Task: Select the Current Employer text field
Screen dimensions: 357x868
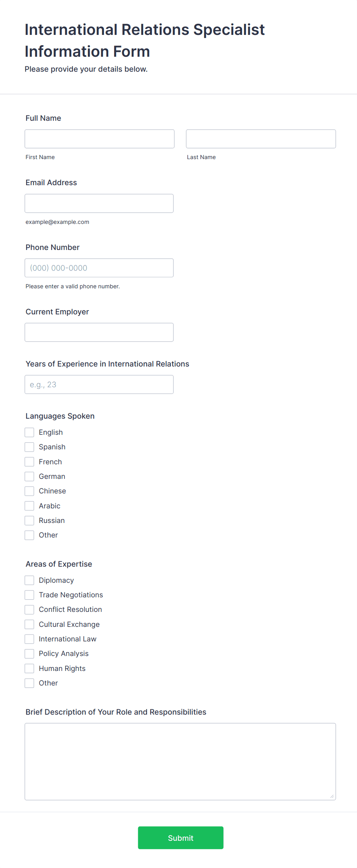Action: (x=99, y=332)
